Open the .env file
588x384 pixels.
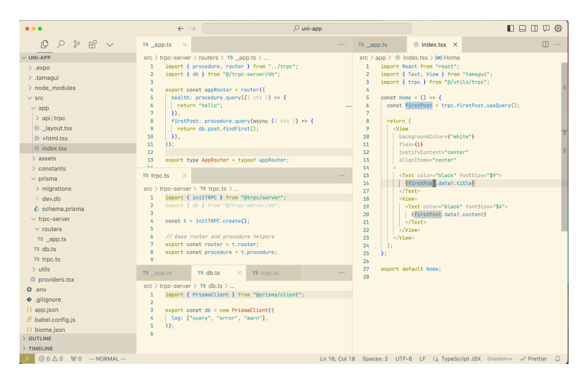pos(78,289)
